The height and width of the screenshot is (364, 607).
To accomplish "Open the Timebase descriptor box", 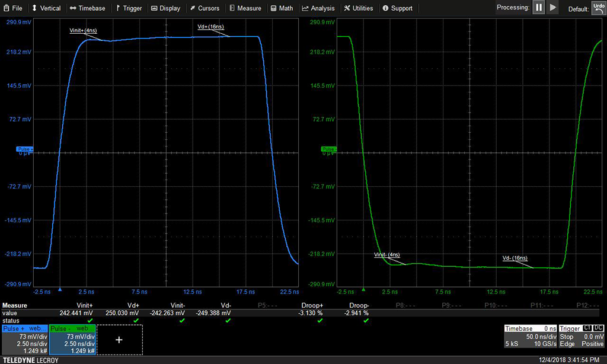I will (x=530, y=336).
